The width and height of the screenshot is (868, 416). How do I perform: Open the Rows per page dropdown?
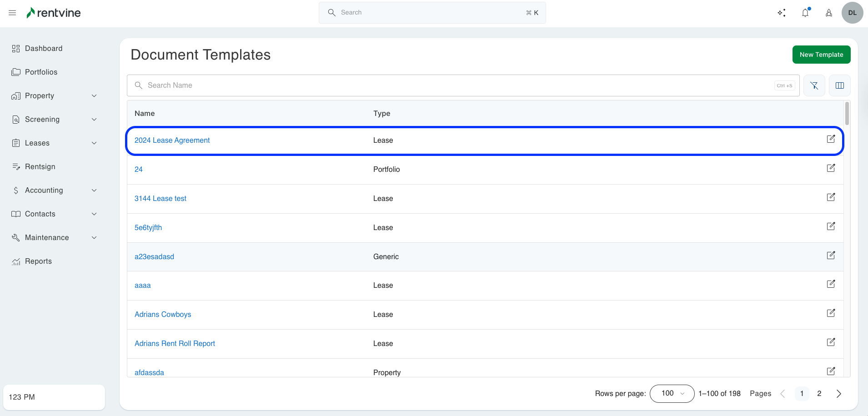(672, 394)
